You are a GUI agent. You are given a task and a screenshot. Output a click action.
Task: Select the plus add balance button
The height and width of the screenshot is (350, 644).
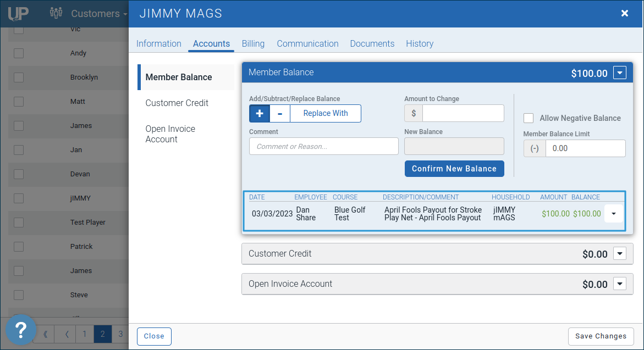[x=260, y=114]
